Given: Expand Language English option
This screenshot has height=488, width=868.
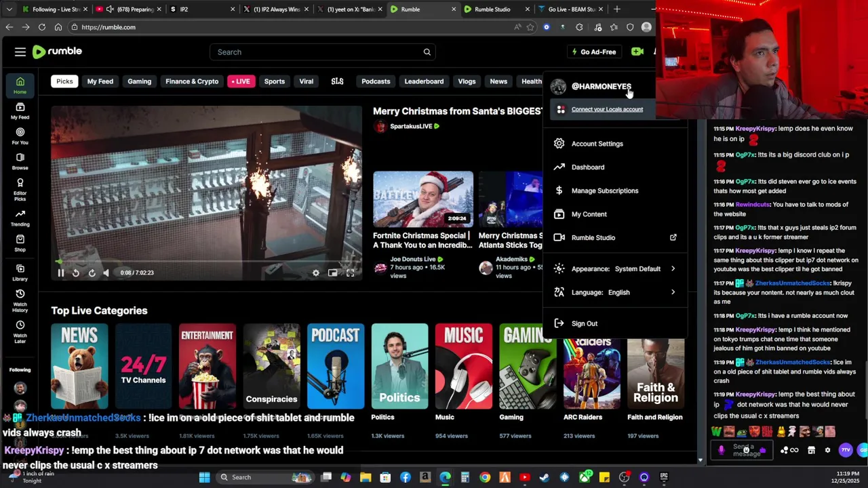Looking at the screenshot, I should [x=616, y=292].
